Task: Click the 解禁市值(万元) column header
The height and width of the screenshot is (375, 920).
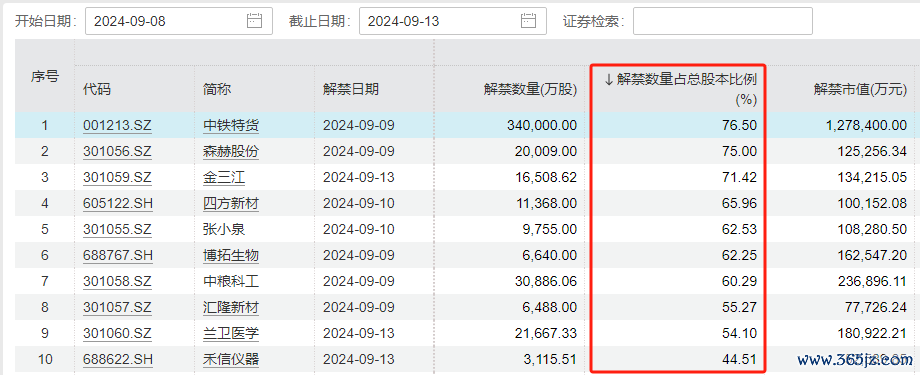Action: [x=860, y=89]
